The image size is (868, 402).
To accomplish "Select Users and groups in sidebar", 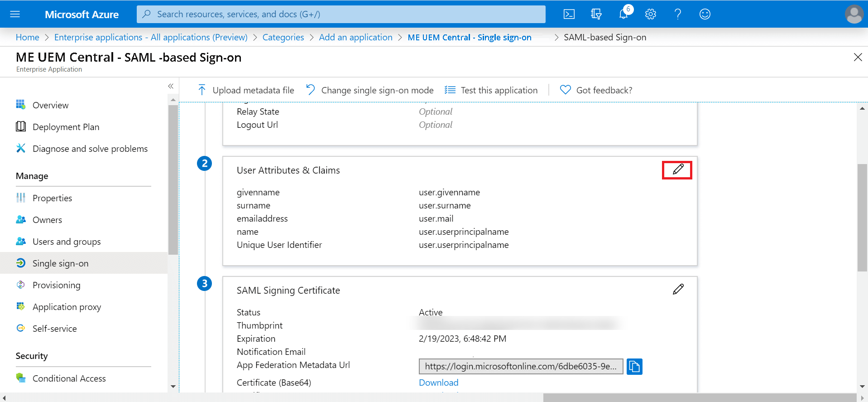I will click(67, 242).
